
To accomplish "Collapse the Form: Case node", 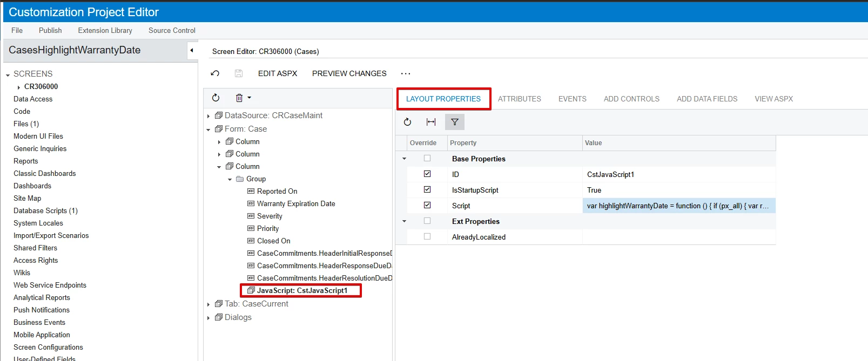I will click(x=208, y=130).
